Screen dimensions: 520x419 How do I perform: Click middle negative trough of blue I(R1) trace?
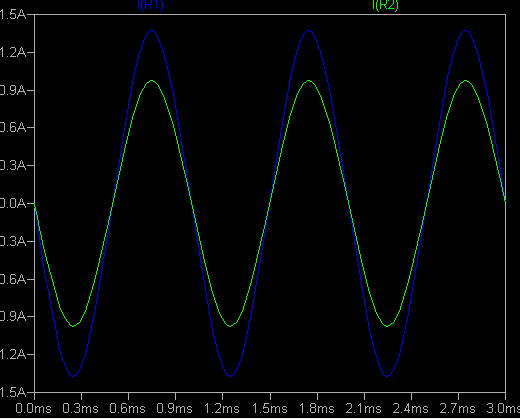230,376
